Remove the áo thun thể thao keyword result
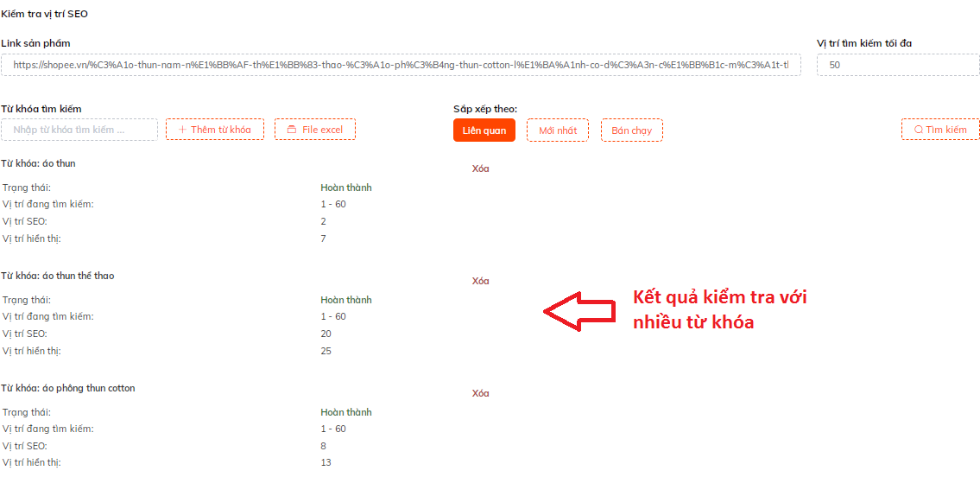Viewport: 980px width, 496px height. tap(480, 281)
